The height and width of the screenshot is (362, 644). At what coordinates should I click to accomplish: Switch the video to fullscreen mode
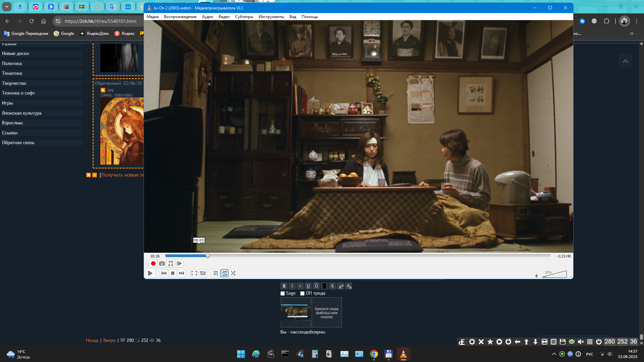tap(194, 274)
